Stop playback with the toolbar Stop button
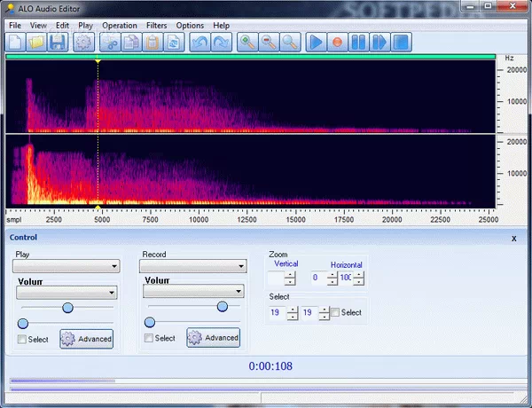The width and height of the screenshot is (532, 408). pos(401,42)
